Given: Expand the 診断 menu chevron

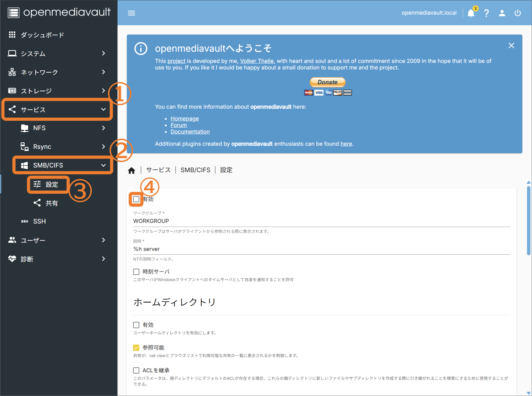Looking at the screenshot, I should point(103,259).
